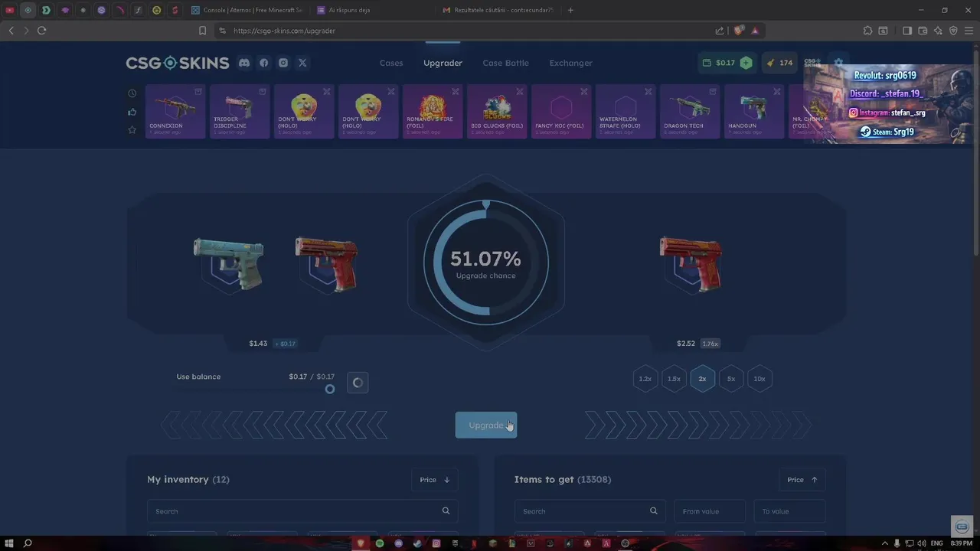Click the 51.07% upgrade chance ring
The width and height of the screenshot is (980, 551).
tap(486, 262)
